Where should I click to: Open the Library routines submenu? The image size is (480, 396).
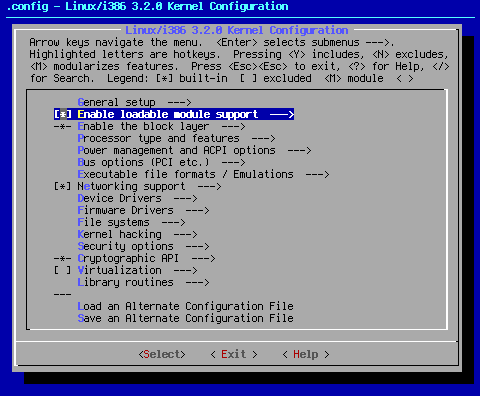pos(143,282)
